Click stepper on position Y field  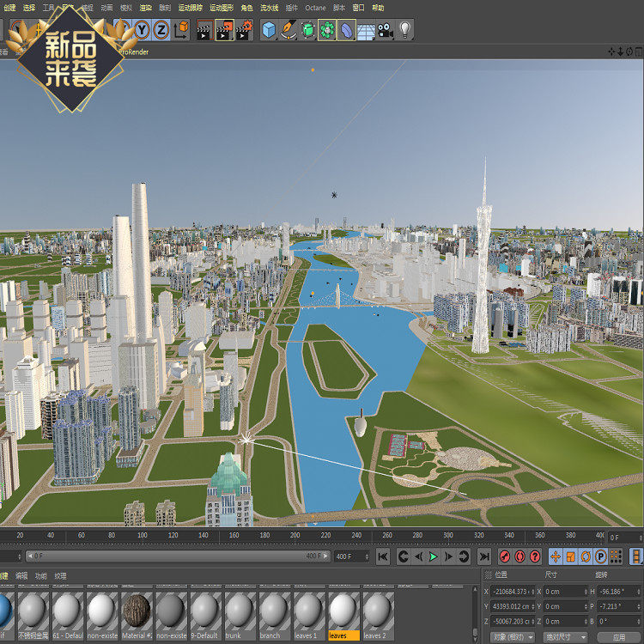click(x=532, y=606)
